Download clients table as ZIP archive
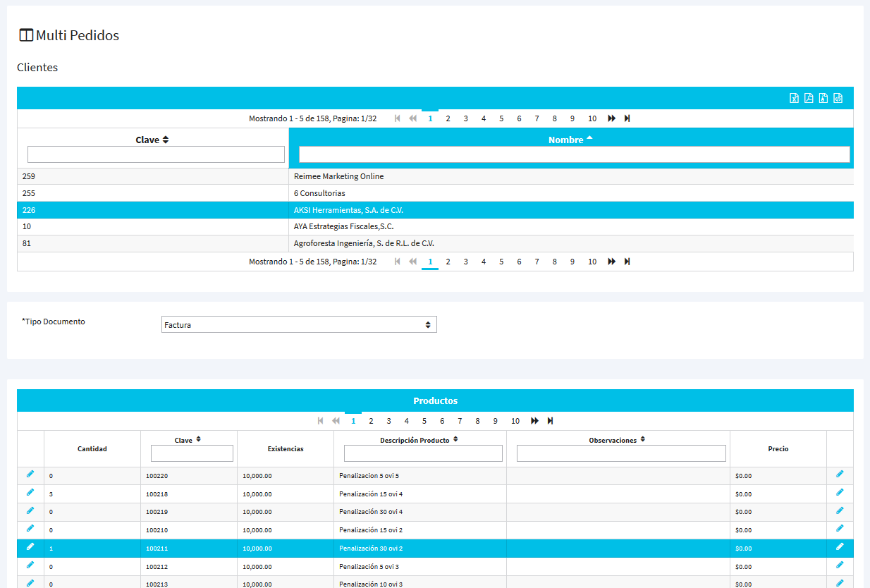This screenshot has width=870, height=588. click(x=823, y=98)
